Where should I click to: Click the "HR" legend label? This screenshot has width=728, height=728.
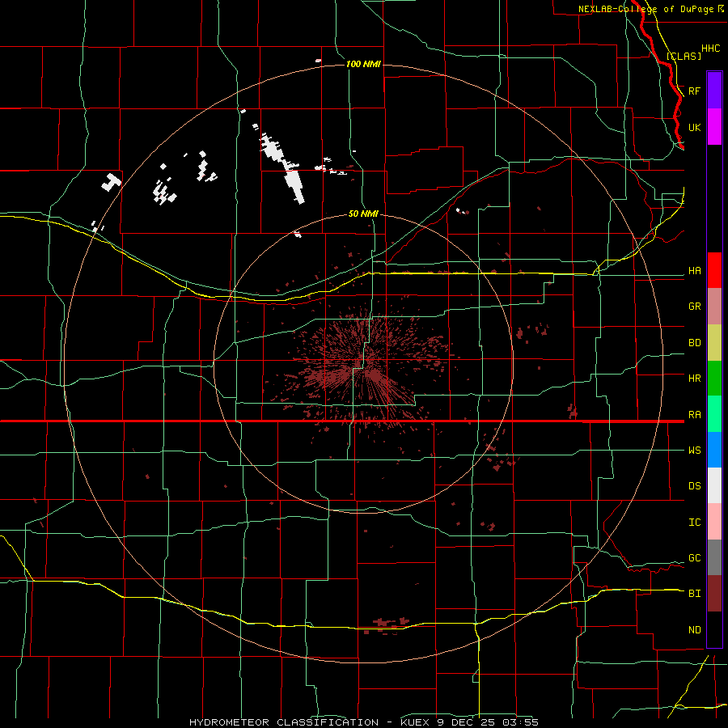(x=695, y=379)
